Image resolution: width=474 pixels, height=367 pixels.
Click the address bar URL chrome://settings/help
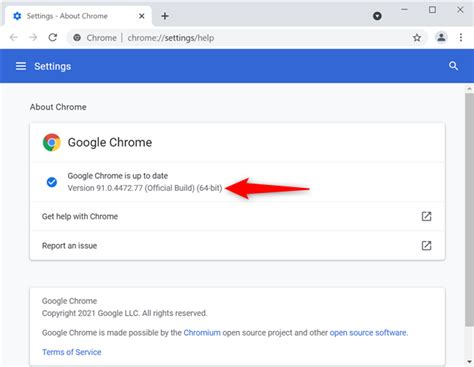[171, 38]
